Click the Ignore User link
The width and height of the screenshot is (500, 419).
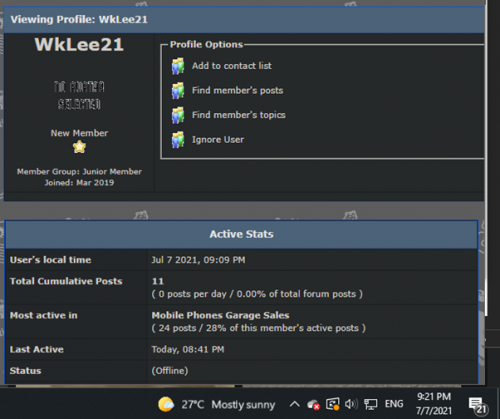point(218,140)
